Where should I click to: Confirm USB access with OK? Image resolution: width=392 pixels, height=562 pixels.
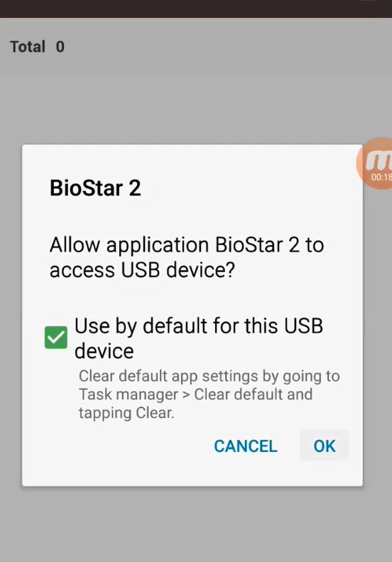325,446
